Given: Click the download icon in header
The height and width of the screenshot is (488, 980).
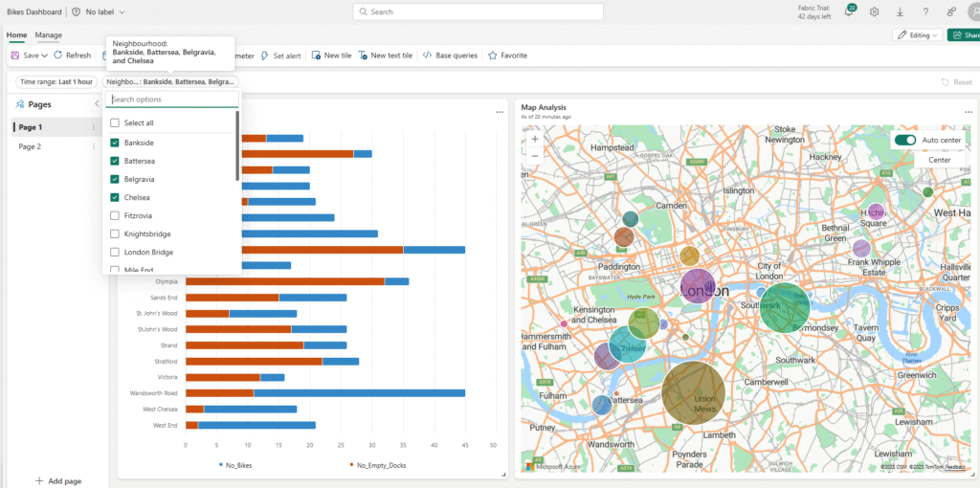Looking at the screenshot, I should click(x=900, y=11).
